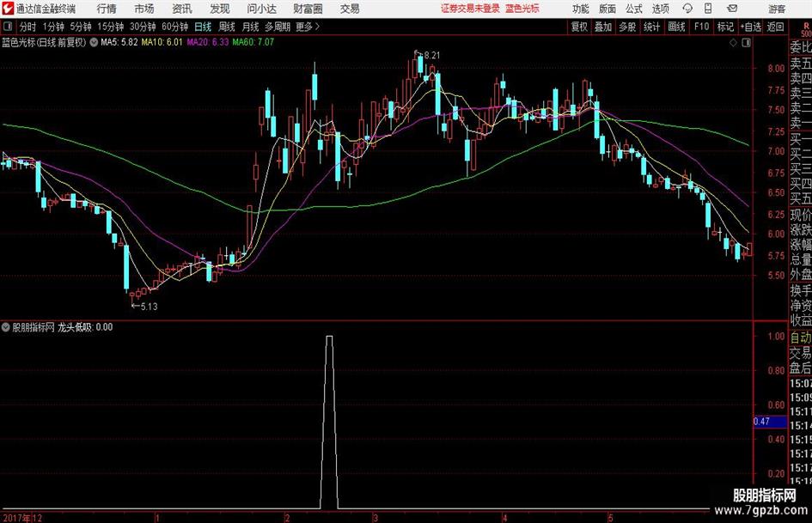Click the 多股 multi-stock button
The height and width of the screenshot is (523, 812).
point(627,27)
